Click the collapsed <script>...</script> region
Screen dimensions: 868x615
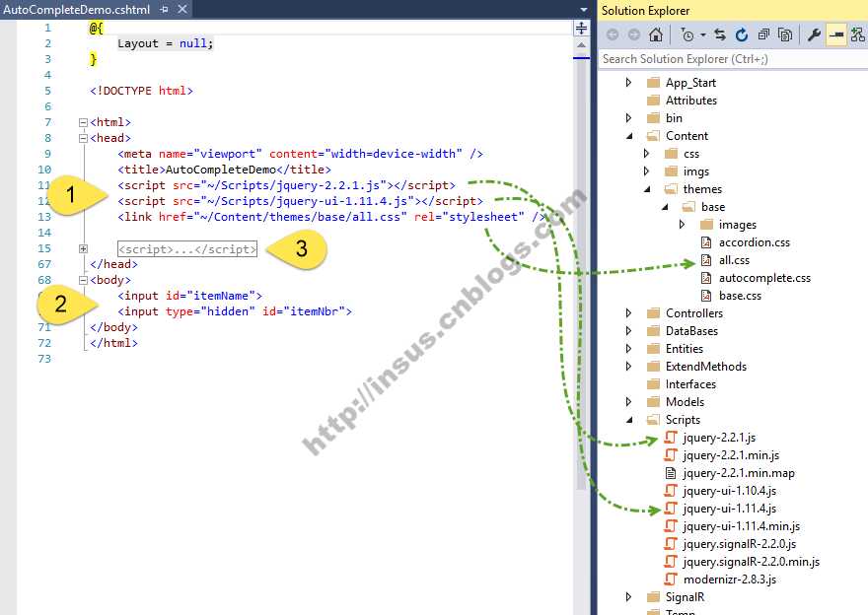[187, 249]
